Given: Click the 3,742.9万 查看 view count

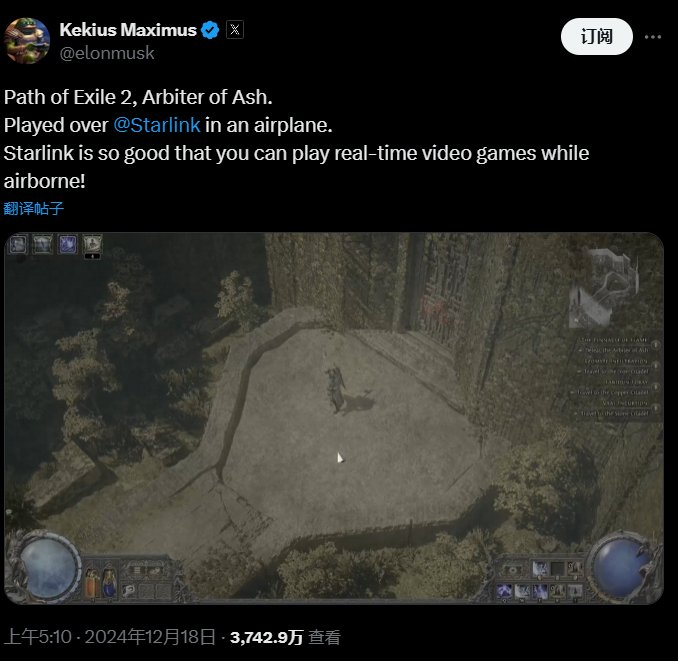Looking at the screenshot, I should coord(285,637).
